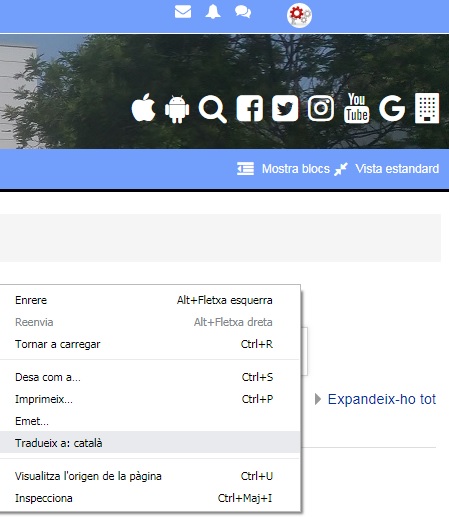The height and width of the screenshot is (517, 449).
Task: Click the Apple app icon
Action: [x=144, y=108]
